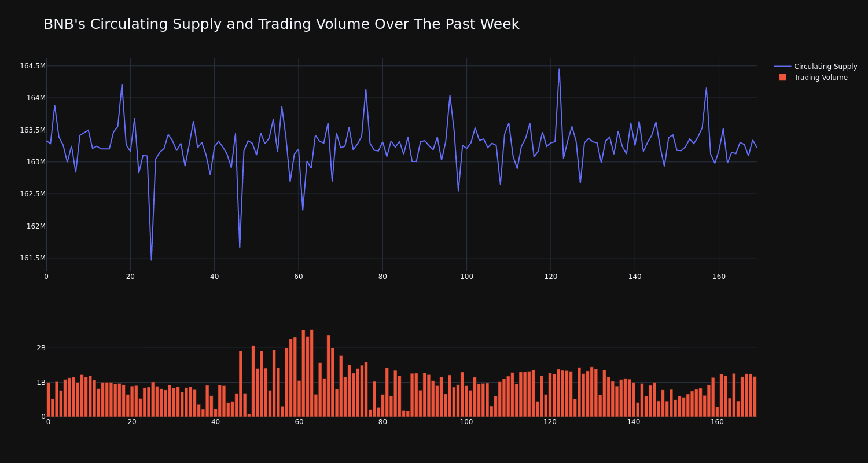The width and height of the screenshot is (868, 463).
Task: Click the blue Circulating Supply legend line
Action: click(x=782, y=67)
